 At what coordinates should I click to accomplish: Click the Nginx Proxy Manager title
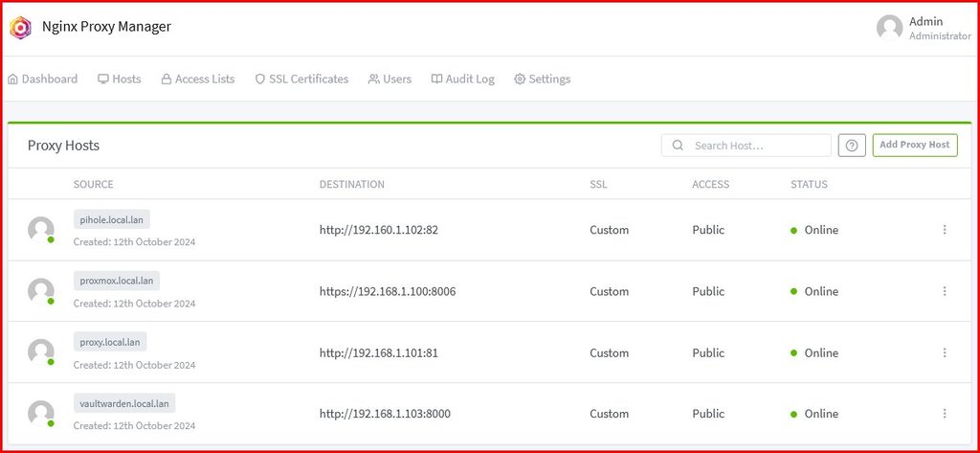point(106,27)
